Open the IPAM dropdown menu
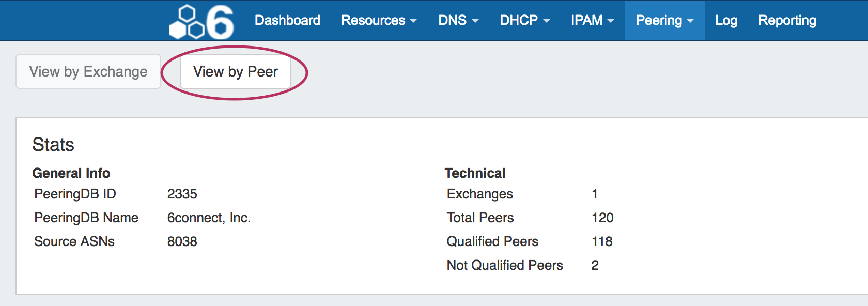The height and width of the screenshot is (306, 868). [x=592, y=20]
